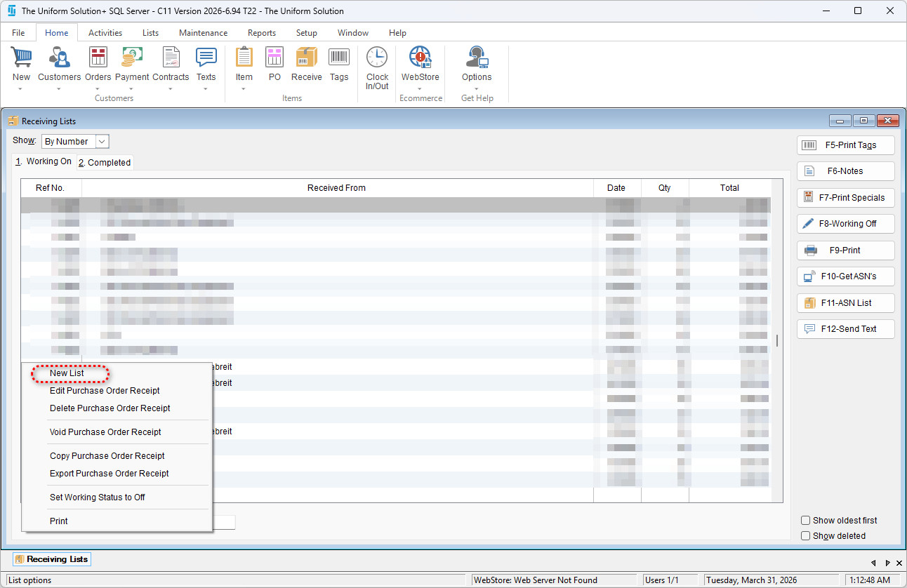Choose New List from context menu
This screenshot has width=907, height=588.
coord(67,373)
